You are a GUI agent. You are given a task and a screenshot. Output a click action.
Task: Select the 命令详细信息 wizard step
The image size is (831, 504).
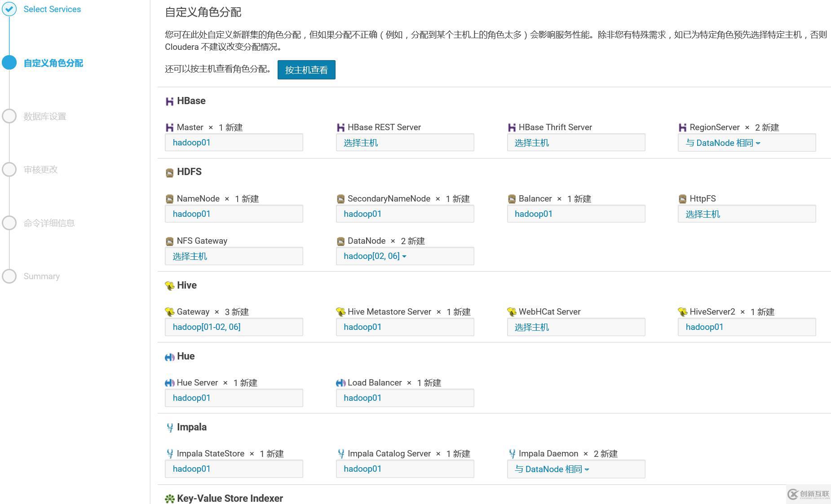point(49,223)
